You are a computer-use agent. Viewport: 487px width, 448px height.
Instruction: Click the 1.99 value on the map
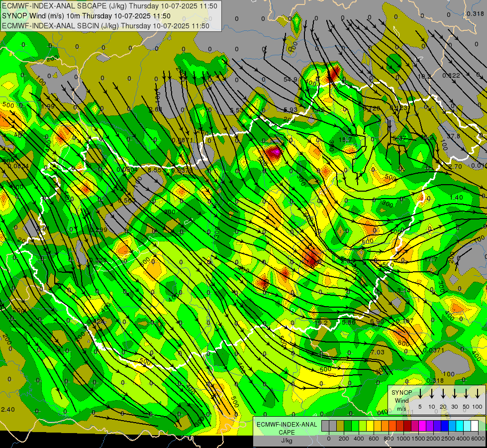click(x=48, y=107)
